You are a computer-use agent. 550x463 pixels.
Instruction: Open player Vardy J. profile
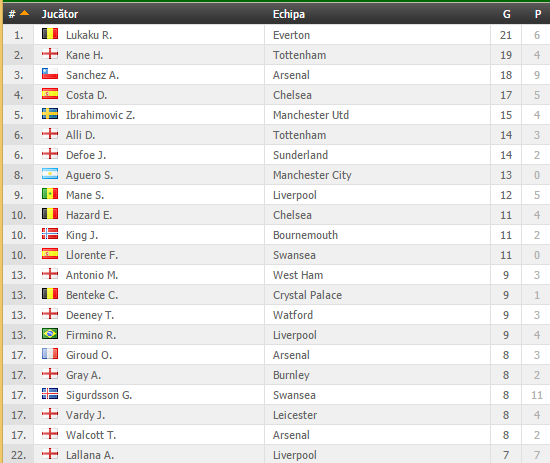coord(85,415)
